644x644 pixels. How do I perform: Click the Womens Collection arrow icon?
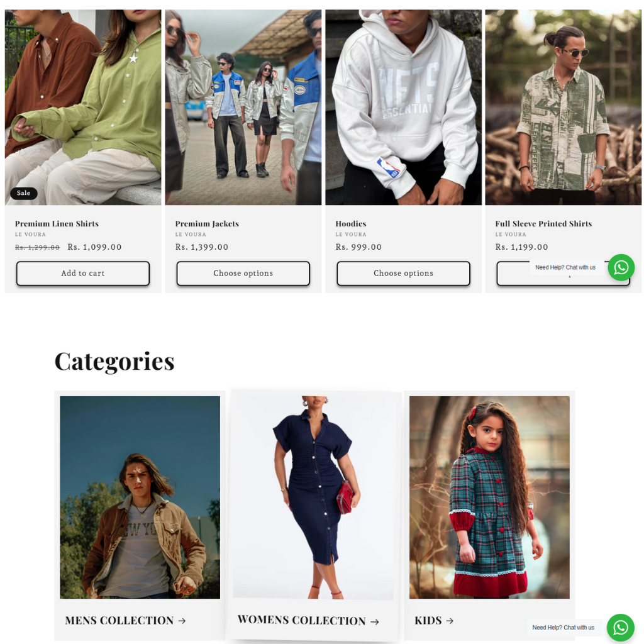(x=375, y=622)
